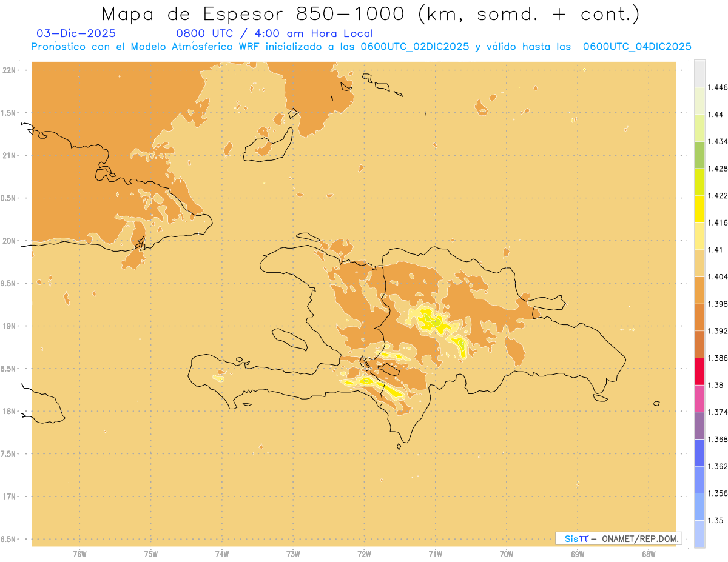This screenshot has width=728, height=562.
Task: Select the light gray swatch above 1.446
Action: pyautogui.click(x=699, y=73)
